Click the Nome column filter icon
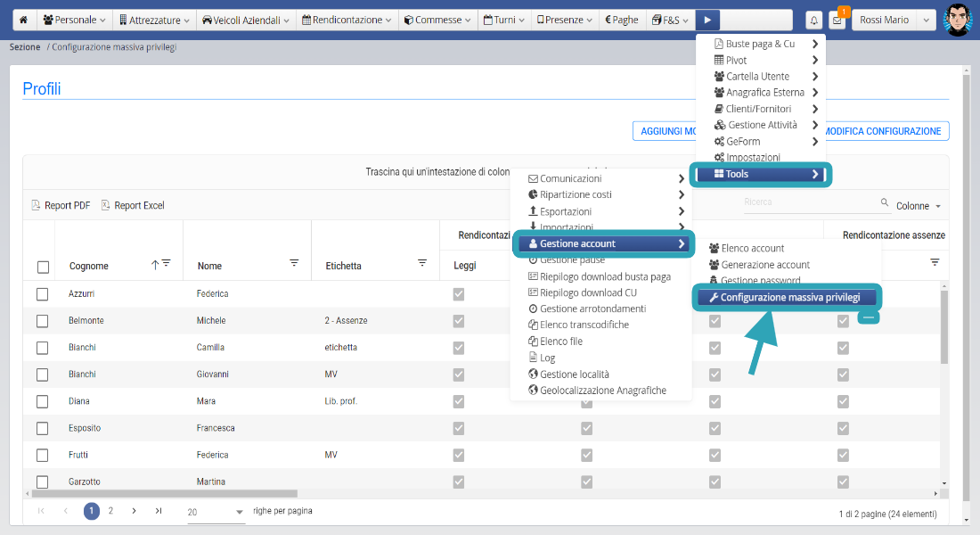This screenshot has height=535, width=980. point(294,263)
